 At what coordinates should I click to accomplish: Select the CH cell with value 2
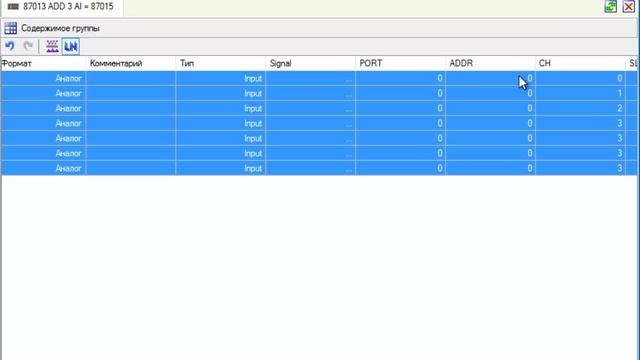(x=580, y=109)
